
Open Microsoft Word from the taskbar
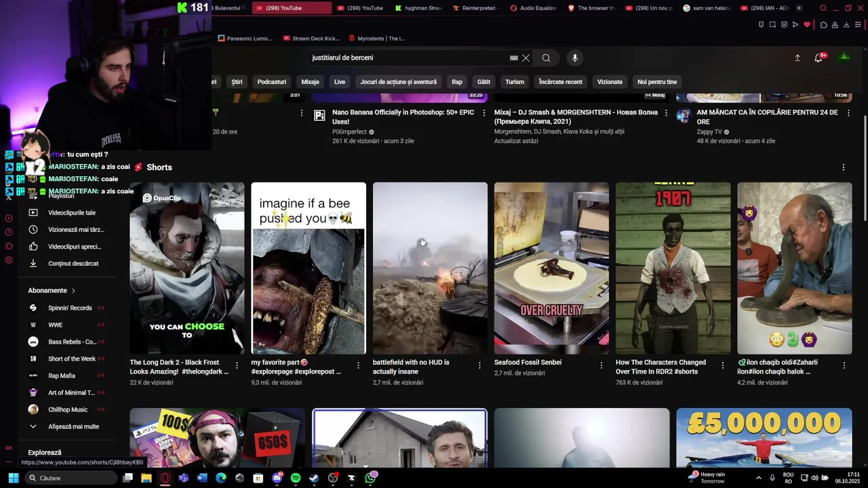tap(202, 478)
